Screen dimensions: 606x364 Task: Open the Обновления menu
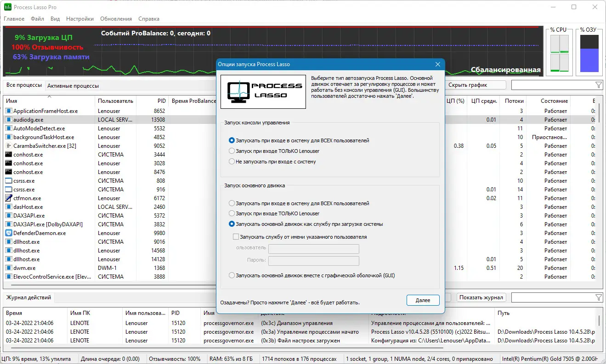tap(115, 19)
